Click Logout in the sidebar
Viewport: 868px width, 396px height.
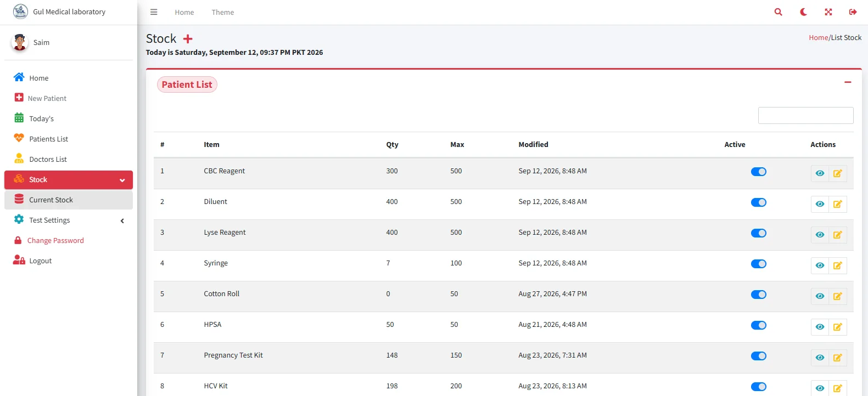click(x=69, y=261)
